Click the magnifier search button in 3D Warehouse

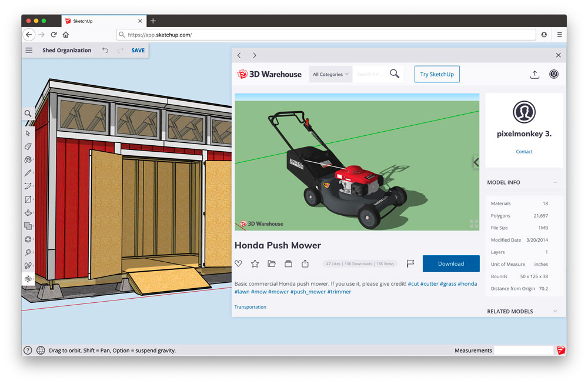(395, 74)
